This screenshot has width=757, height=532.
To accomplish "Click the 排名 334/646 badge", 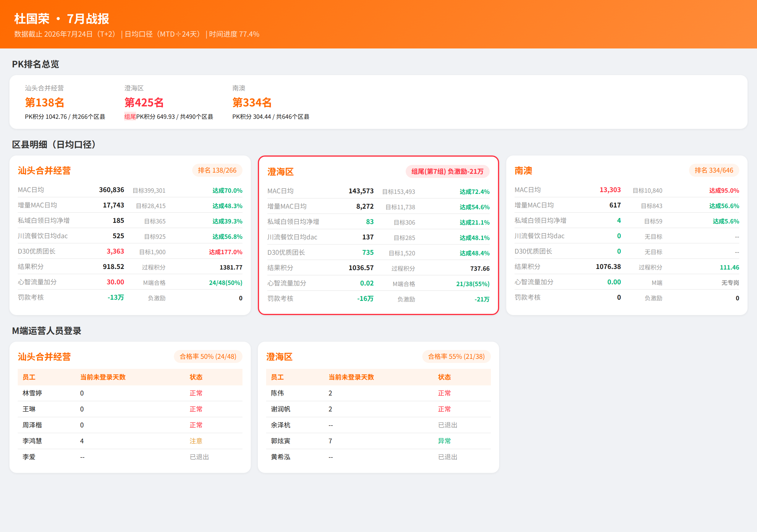I will click(714, 171).
